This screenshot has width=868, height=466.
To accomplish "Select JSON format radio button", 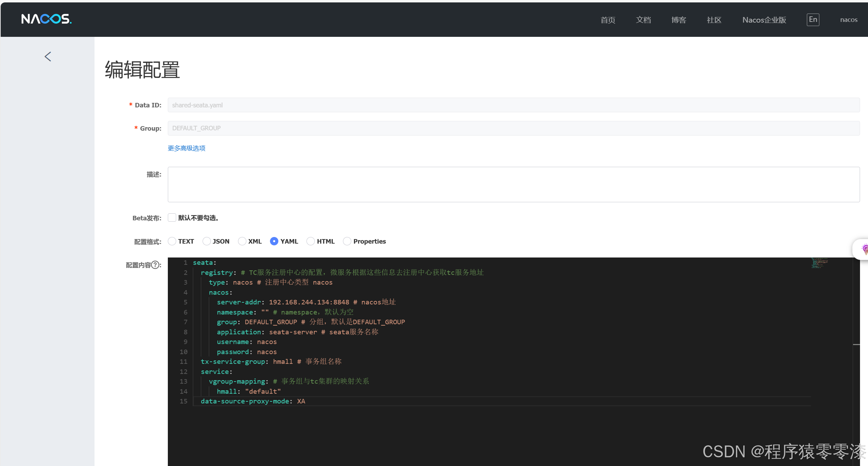I will click(x=206, y=241).
